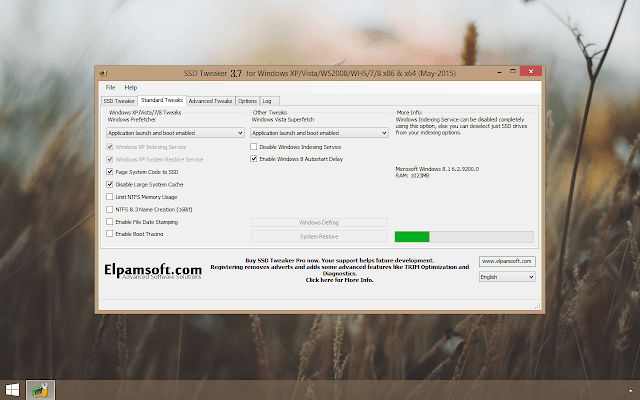The height and width of the screenshot is (400, 640).
Task: Toggle Windows XP System Restore Service checkbox
Action: 109,159
